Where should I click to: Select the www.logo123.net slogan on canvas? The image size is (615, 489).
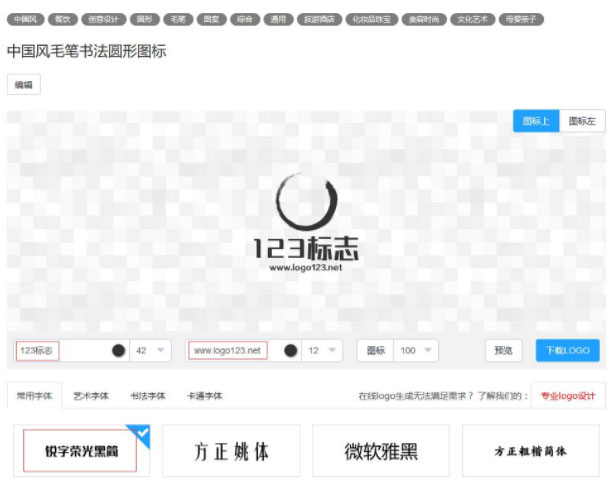pos(306,267)
